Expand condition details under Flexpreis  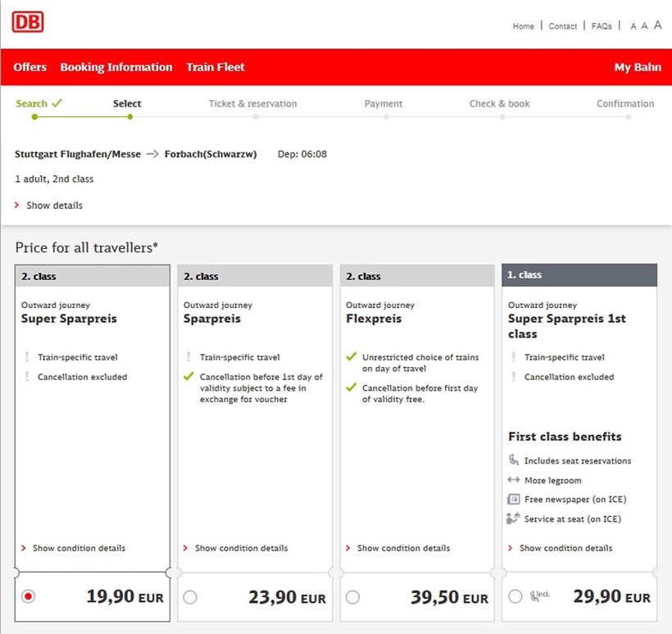(x=403, y=548)
